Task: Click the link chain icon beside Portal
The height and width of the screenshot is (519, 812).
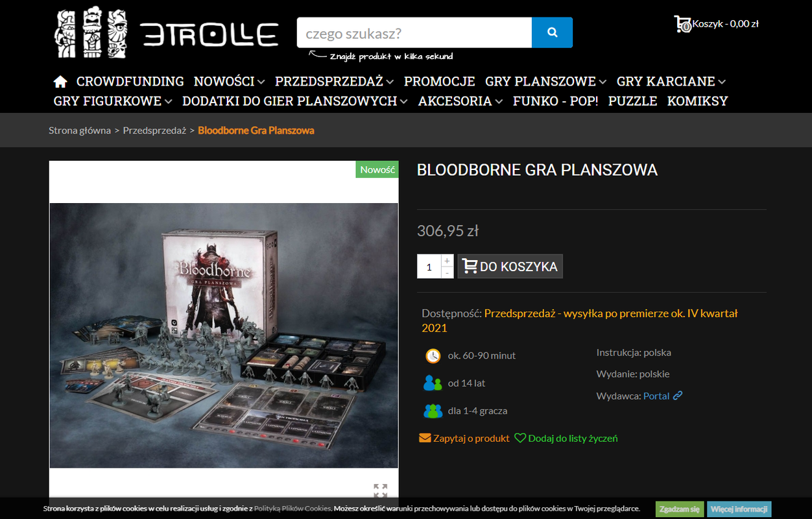Action: click(678, 396)
